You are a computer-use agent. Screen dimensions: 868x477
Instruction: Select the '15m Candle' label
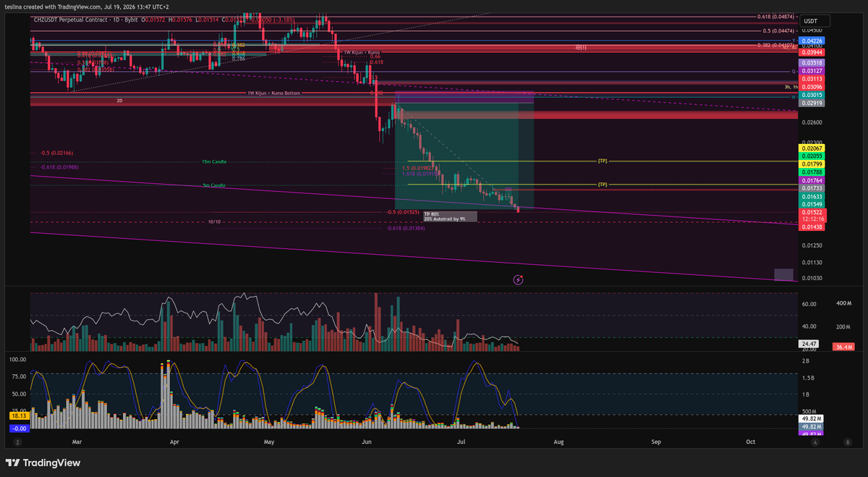[x=214, y=162]
